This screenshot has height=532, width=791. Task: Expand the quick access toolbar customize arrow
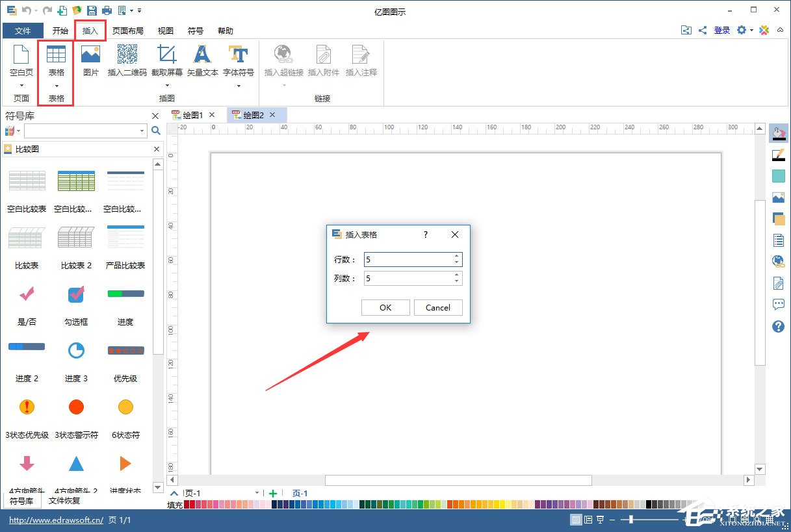click(x=140, y=10)
